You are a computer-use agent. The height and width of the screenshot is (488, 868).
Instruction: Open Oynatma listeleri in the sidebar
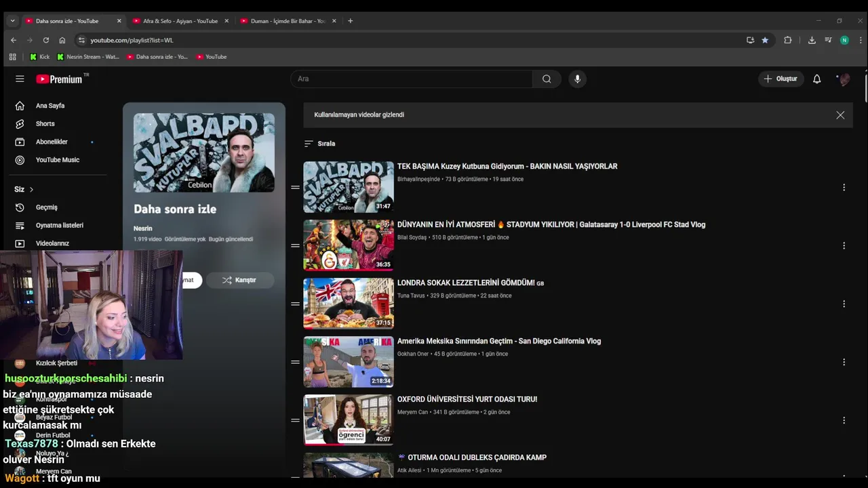pyautogui.click(x=60, y=225)
